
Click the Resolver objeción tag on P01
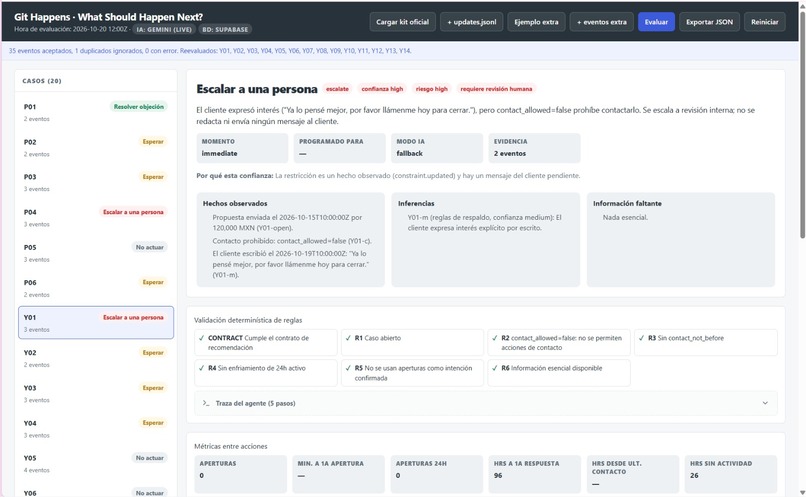(x=139, y=107)
